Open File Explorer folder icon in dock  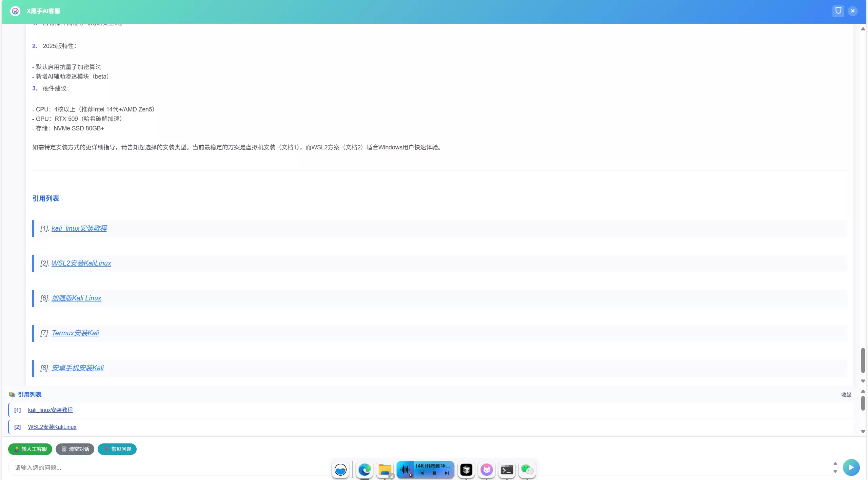pos(385,470)
